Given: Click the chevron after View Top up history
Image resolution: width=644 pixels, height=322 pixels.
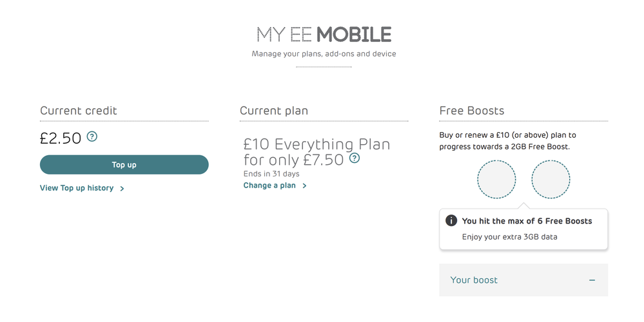Looking at the screenshot, I should (122, 189).
